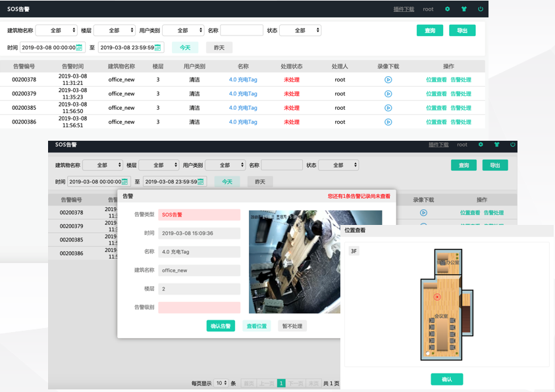Click 查看位置 button in alarm dialog
Viewport: 555px width, 392px height.
257,326
